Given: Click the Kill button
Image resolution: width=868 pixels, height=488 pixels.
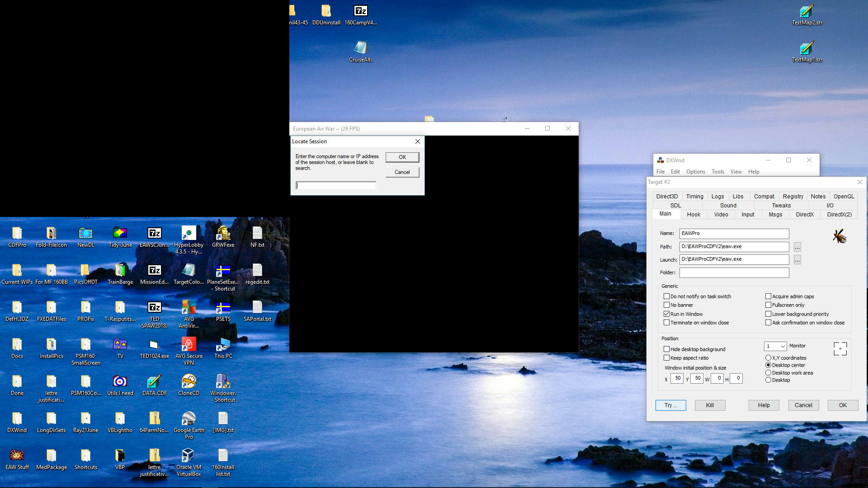Looking at the screenshot, I should [710, 405].
